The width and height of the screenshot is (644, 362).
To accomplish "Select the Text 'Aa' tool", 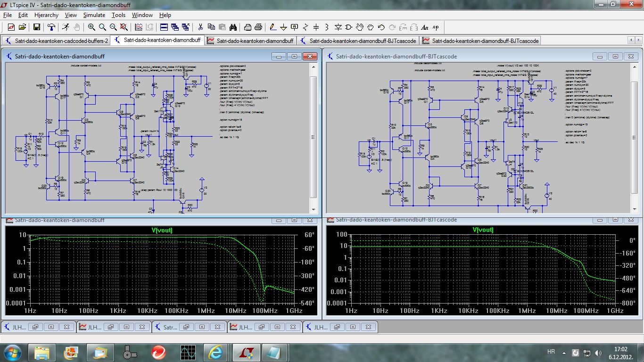I will pos(425,27).
